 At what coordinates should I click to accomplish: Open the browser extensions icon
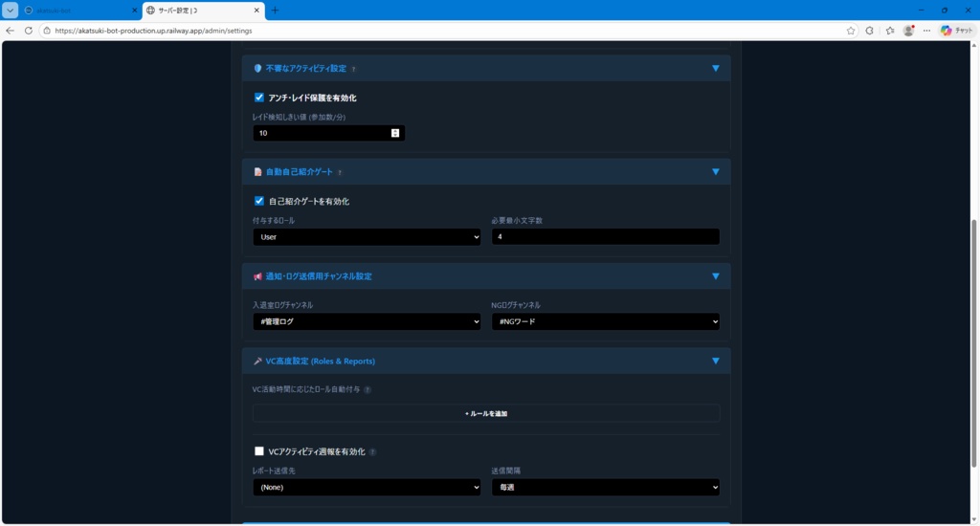(869, 31)
